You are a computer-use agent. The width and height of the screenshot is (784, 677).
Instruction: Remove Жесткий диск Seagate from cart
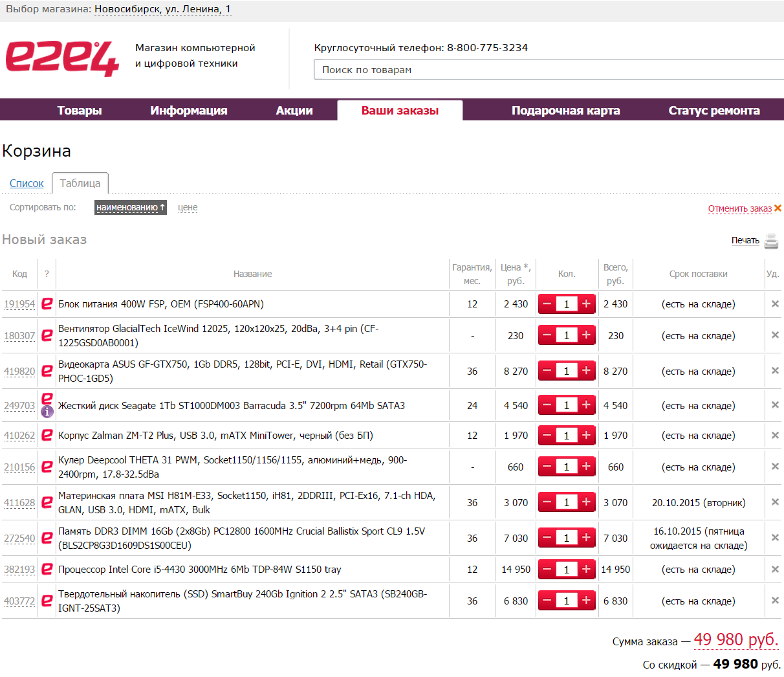(775, 405)
